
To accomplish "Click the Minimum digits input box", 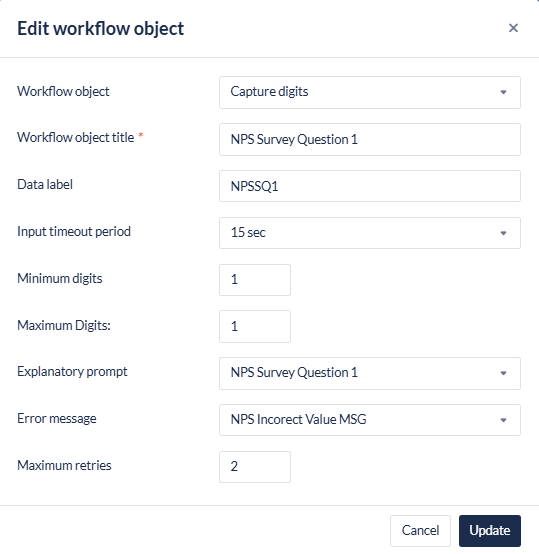I will pos(255,280).
